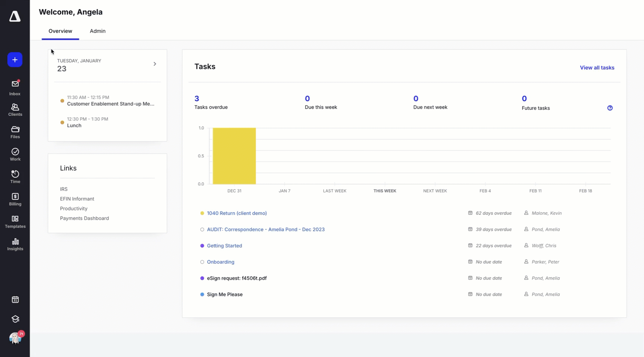
Task: Switch to the Admin tab
Action: (97, 31)
